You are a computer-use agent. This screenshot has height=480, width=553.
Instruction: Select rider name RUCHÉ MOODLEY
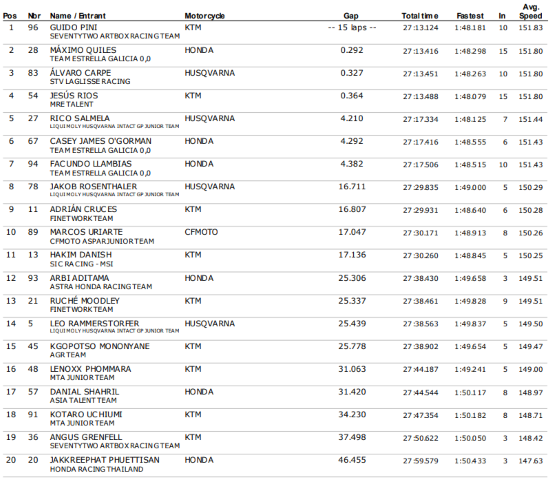[x=85, y=301]
